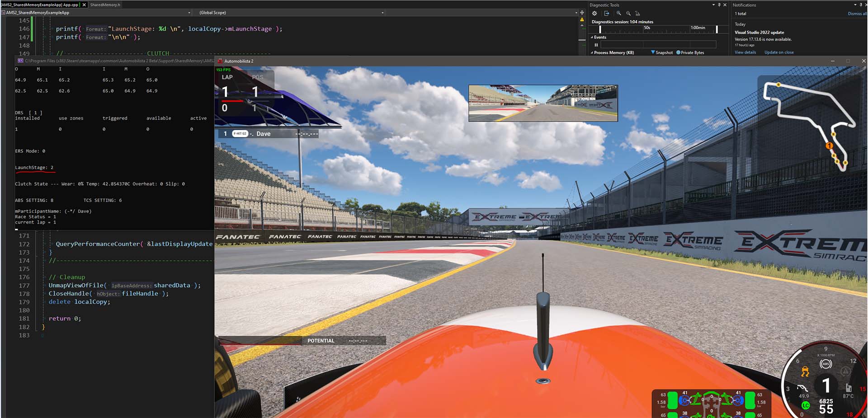Click the ABS indicator on the dashboard
This screenshot has height=418, width=868.
click(826, 364)
